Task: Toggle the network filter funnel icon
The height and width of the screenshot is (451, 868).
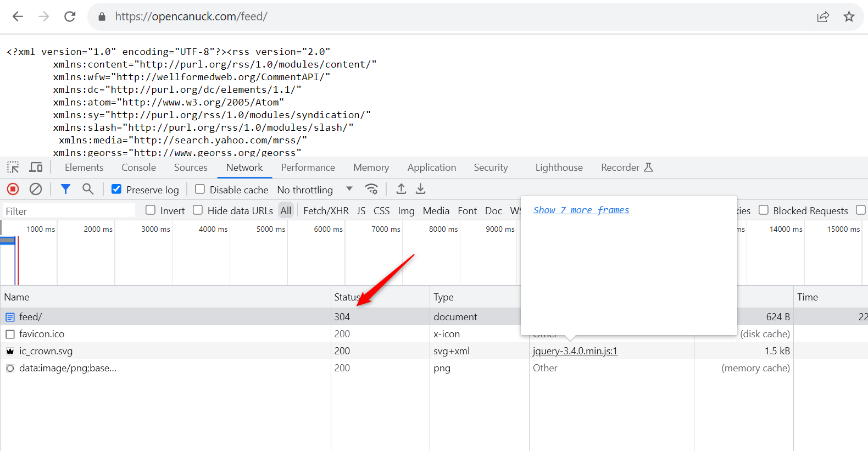Action: point(65,189)
